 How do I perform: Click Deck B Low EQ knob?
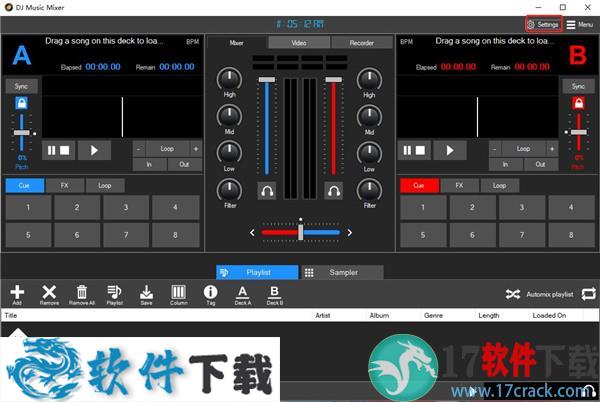(369, 153)
